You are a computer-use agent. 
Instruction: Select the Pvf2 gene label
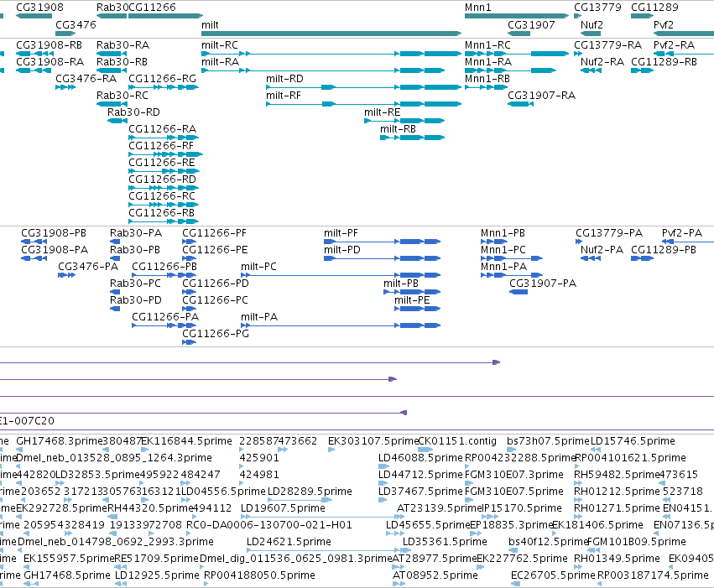[664, 25]
